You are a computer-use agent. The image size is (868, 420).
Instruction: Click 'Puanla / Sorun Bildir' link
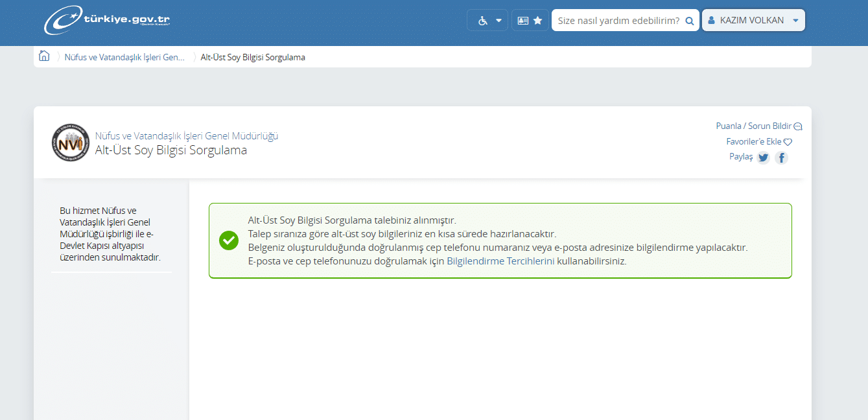(759, 126)
